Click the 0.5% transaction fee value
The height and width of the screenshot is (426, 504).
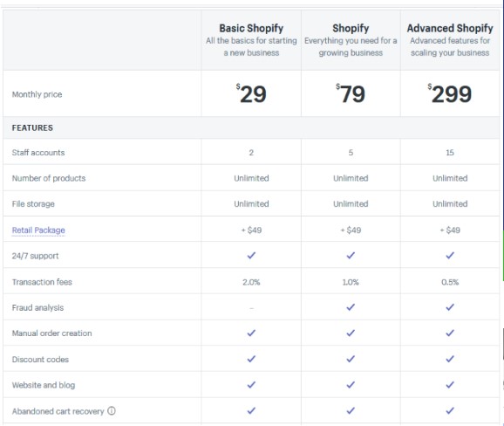pyautogui.click(x=450, y=282)
